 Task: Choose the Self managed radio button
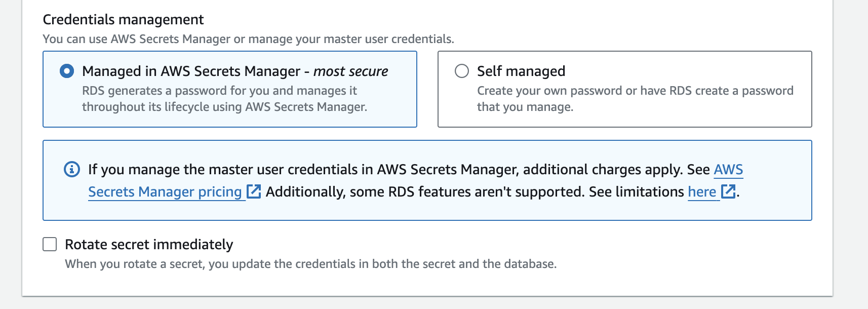coord(462,71)
